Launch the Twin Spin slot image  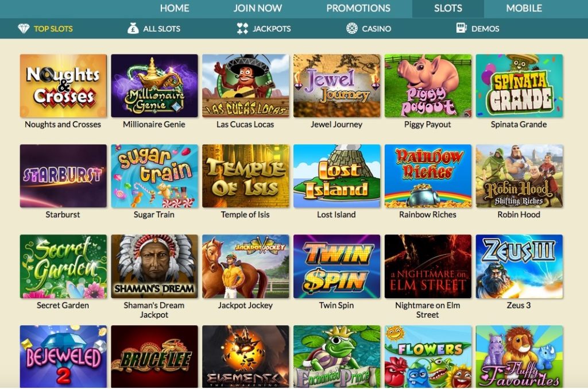(x=336, y=267)
